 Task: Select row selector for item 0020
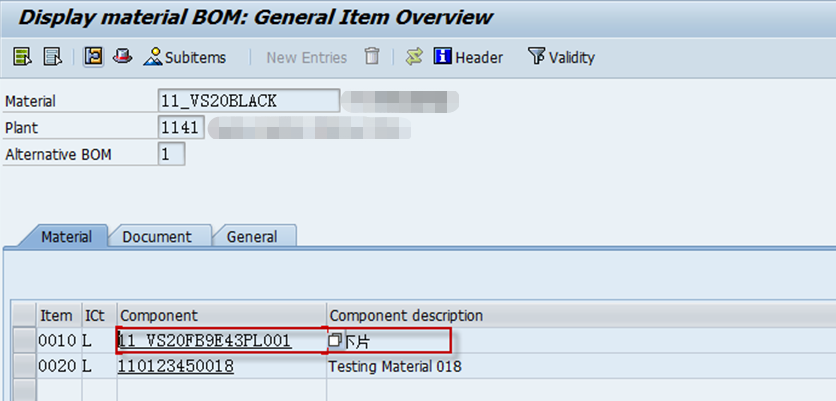pyautogui.click(x=24, y=367)
